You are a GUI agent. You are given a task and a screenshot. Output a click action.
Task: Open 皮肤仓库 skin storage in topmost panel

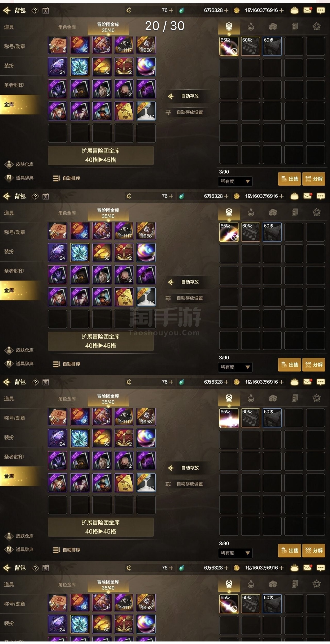point(19,164)
